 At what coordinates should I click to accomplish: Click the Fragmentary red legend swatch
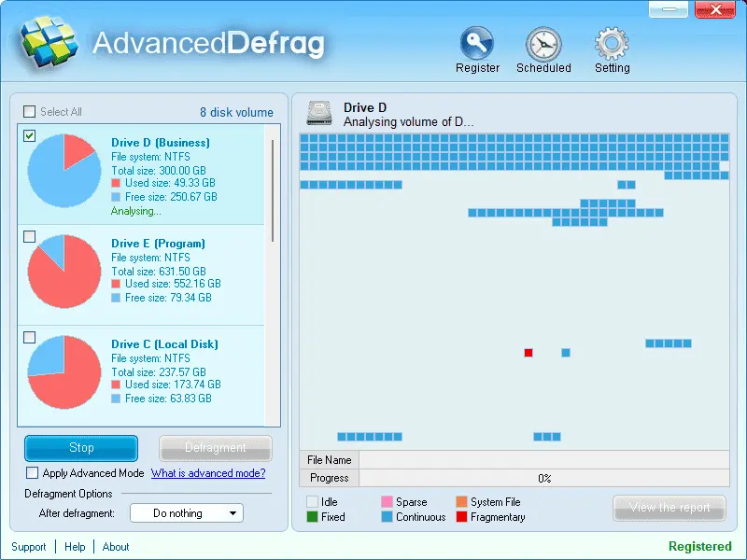[461, 517]
